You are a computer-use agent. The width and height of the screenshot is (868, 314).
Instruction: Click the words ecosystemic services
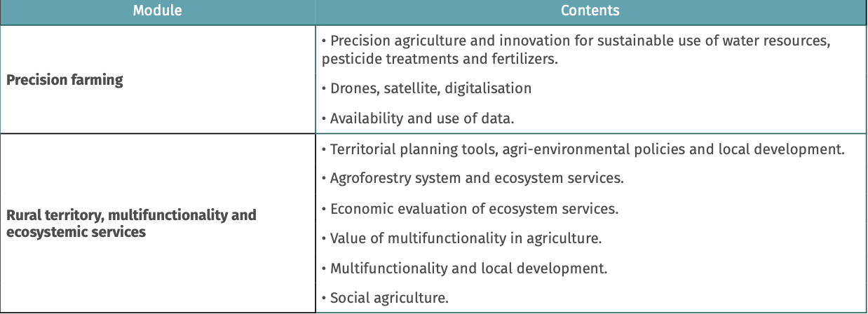point(76,231)
